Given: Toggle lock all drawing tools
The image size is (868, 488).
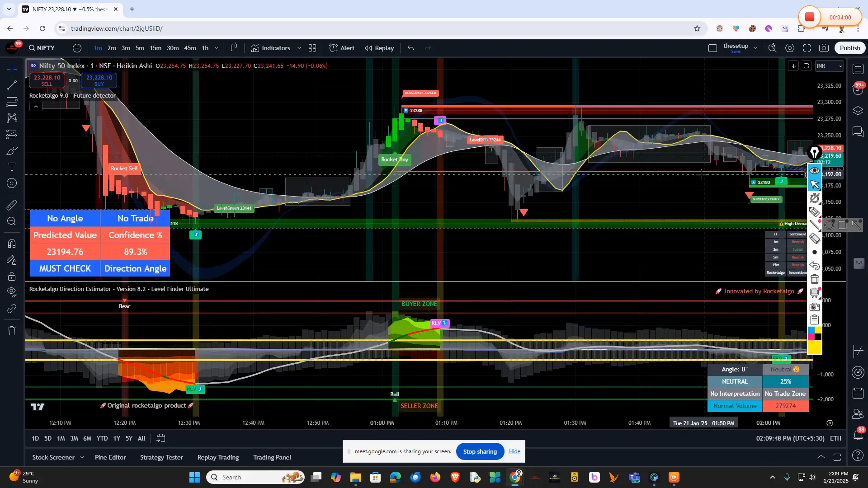Looking at the screenshot, I should point(12,276).
